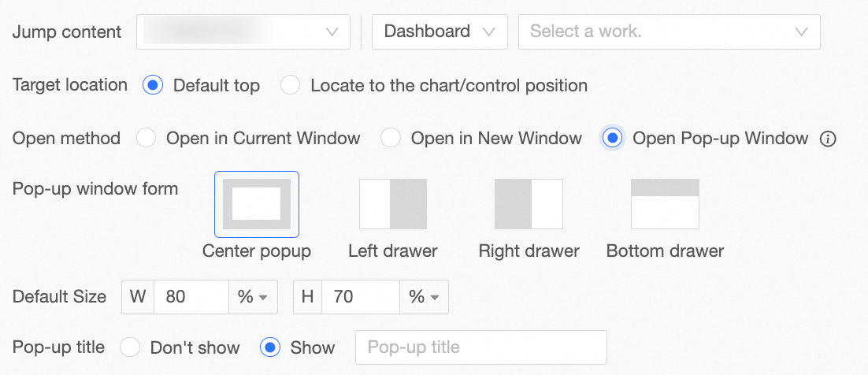Click the width value field showing 80

pyautogui.click(x=191, y=297)
